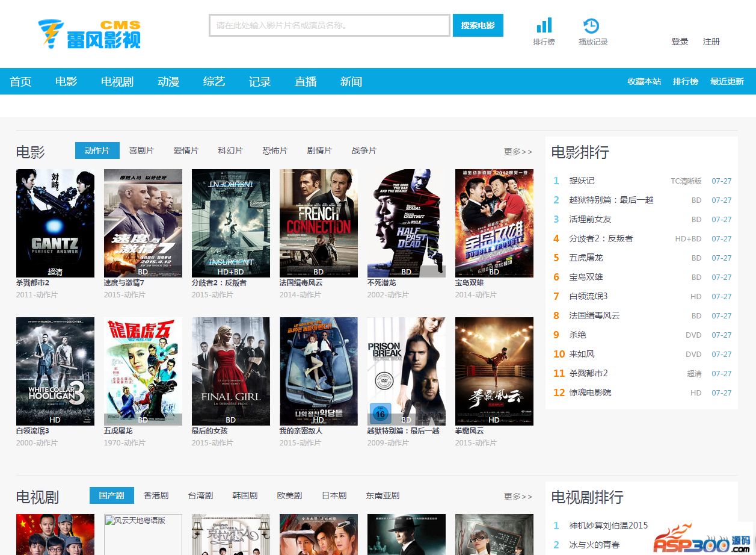Open the Half Past Dead poster
This screenshot has height=555, width=756.
pos(407,223)
